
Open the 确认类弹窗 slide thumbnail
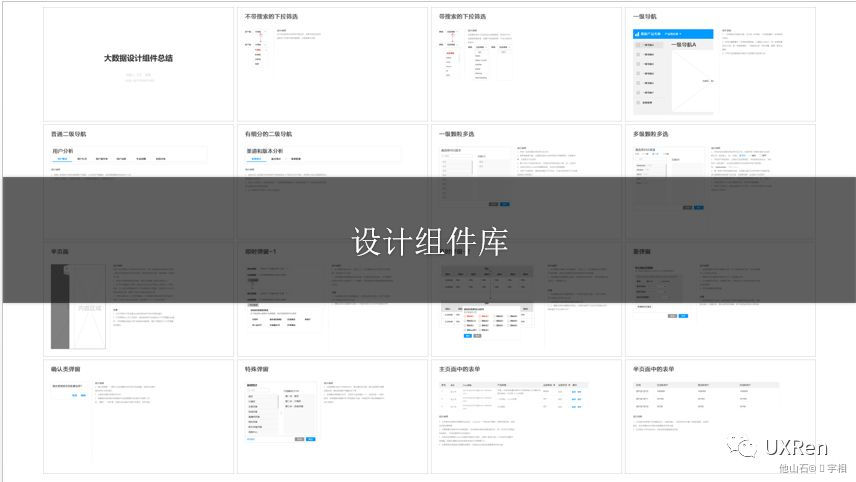coord(138,417)
